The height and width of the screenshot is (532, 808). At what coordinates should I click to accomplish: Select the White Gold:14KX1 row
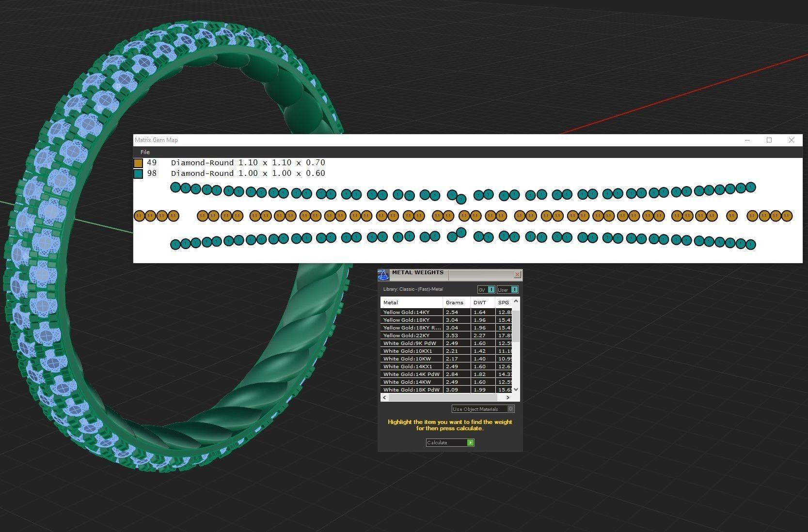point(446,366)
